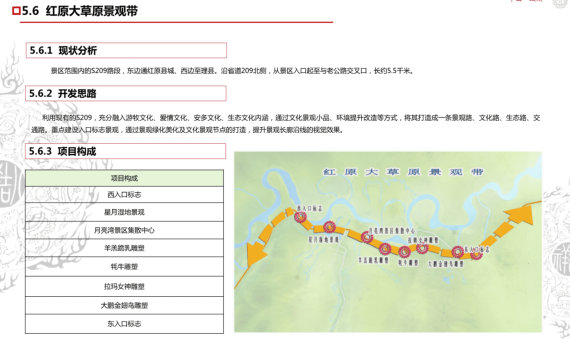570x360 pixels.
Task: Click the map marker beside 月亮湾景区集散中心 label
Action: 367,237
